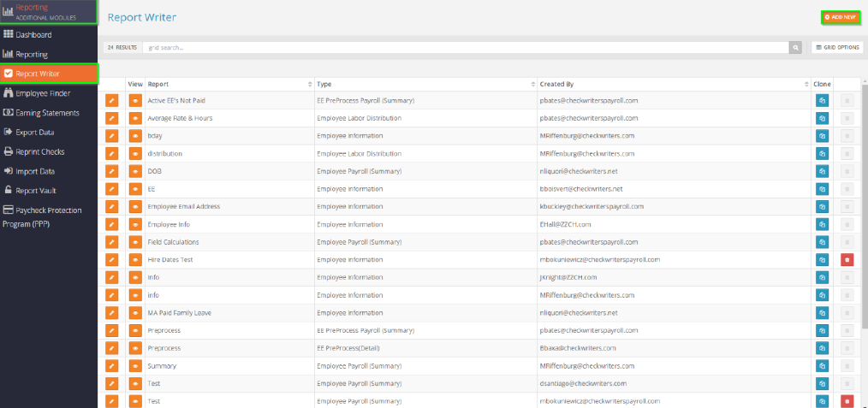Click 'dsantiago@checkwriters.com' creator cell
The width and height of the screenshot is (868, 408).
click(584, 384)
